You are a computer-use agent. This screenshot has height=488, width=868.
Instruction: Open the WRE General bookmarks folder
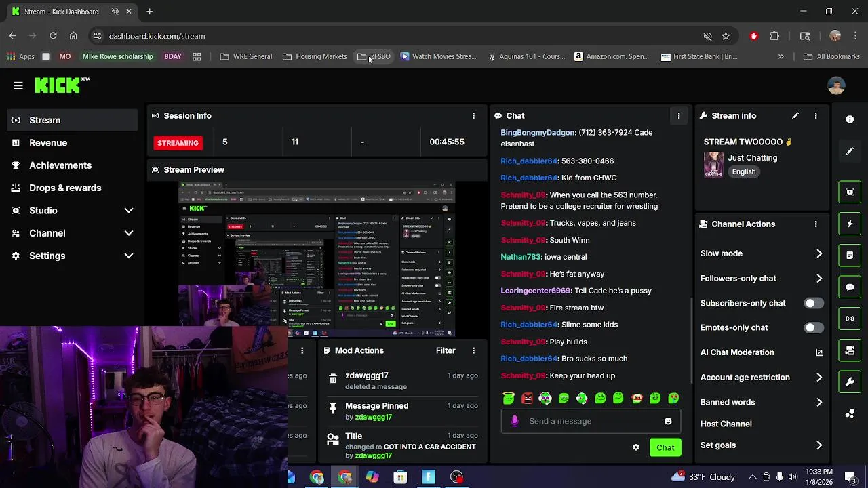[245, 56]
